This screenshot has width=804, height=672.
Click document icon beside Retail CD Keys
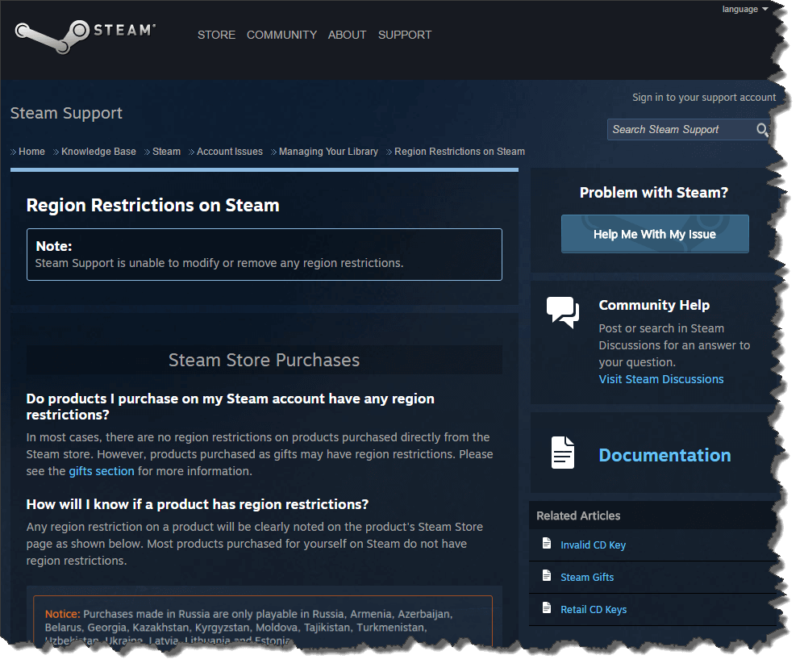(547, 608)
